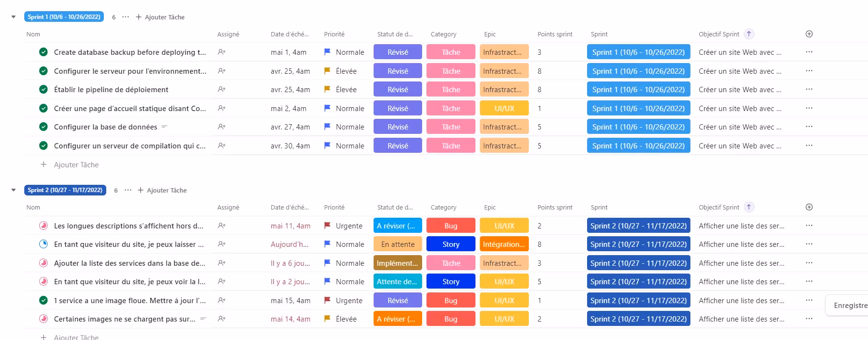Open the ellipsis options next to Sprint 2 header
Screen dimensions: 868x340
pos(128,190)
